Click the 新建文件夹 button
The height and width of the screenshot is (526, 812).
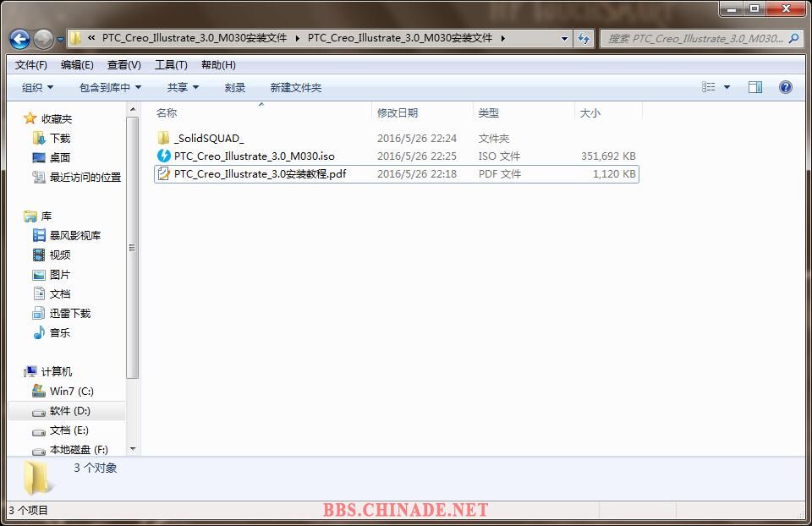(x=296, y=87)
